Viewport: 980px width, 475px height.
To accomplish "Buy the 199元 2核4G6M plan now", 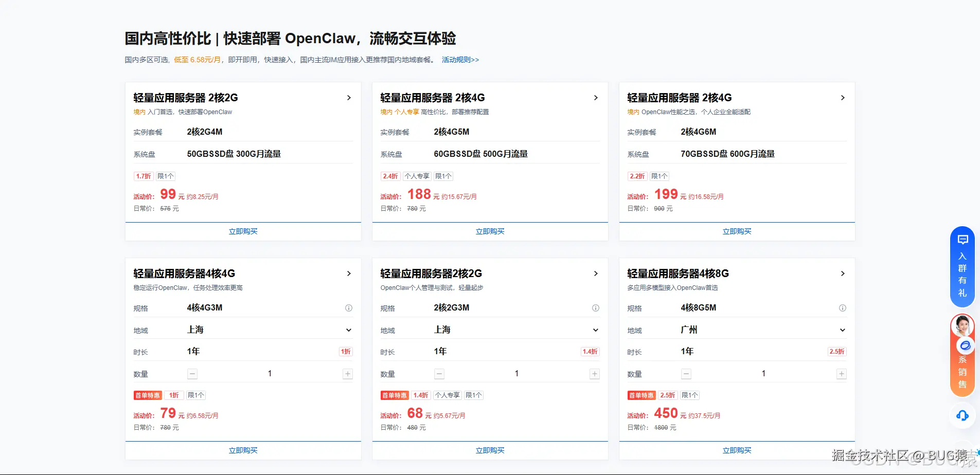I will pos(737,231).
